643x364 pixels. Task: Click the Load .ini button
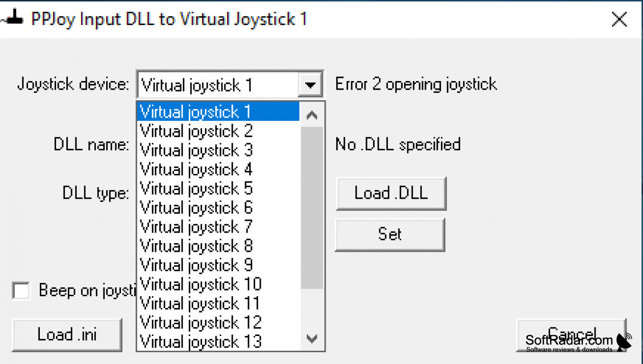[x=67, y=335]
